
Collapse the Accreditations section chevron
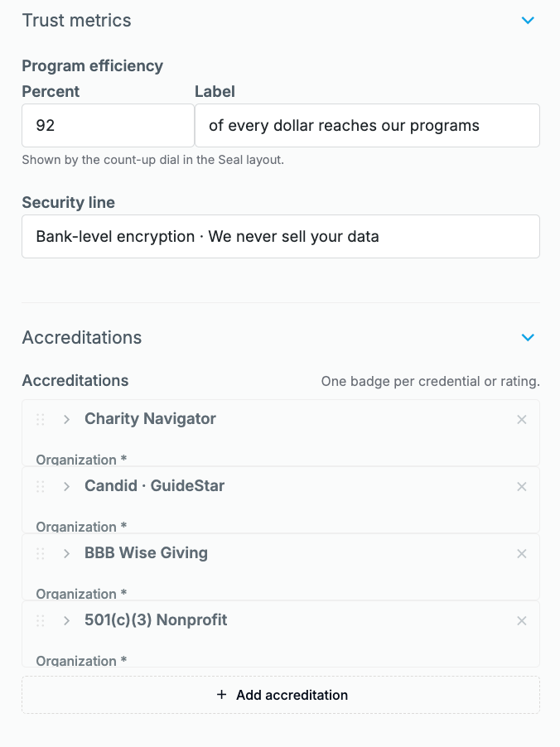528,337
